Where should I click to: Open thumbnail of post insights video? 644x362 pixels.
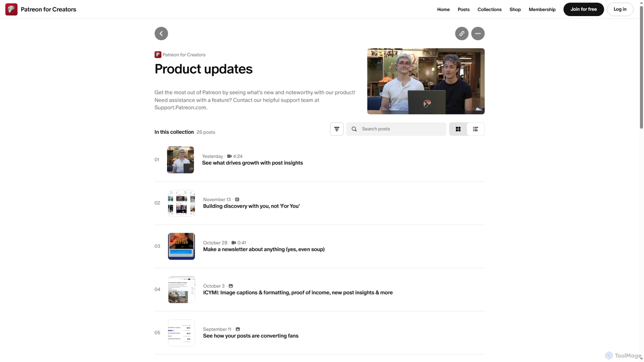click(180, 160)
